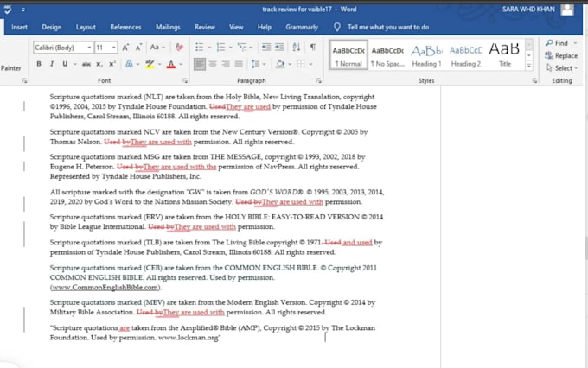Apply paragraph Shading
The image size is (588, 368).
coord(280,64)
